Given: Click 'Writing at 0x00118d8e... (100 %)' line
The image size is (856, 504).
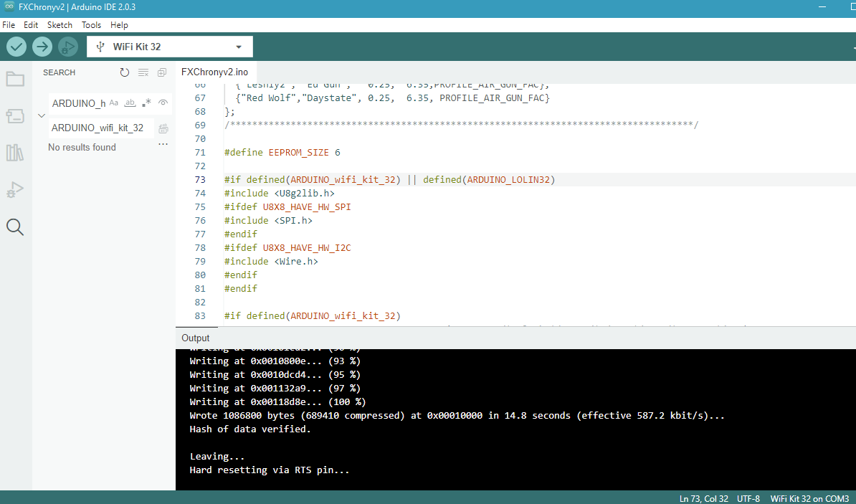Looking at the screenshot, I should click(277, 402).
